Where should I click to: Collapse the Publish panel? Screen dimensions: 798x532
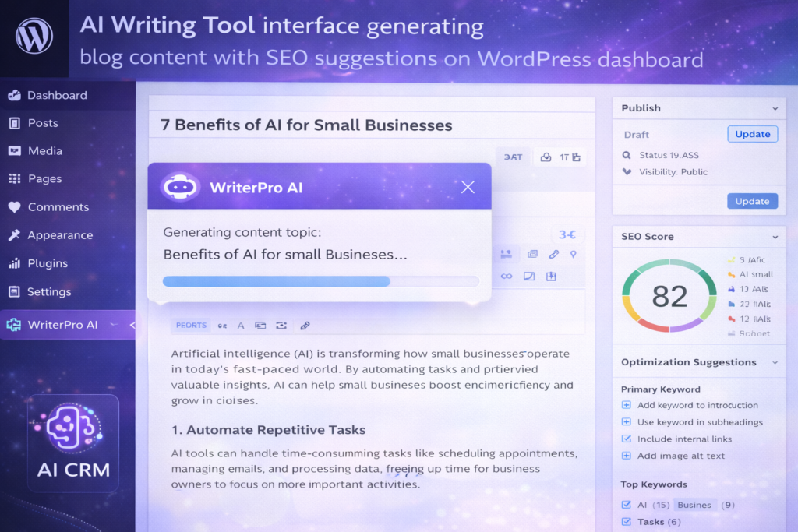(x=775, y=108)
